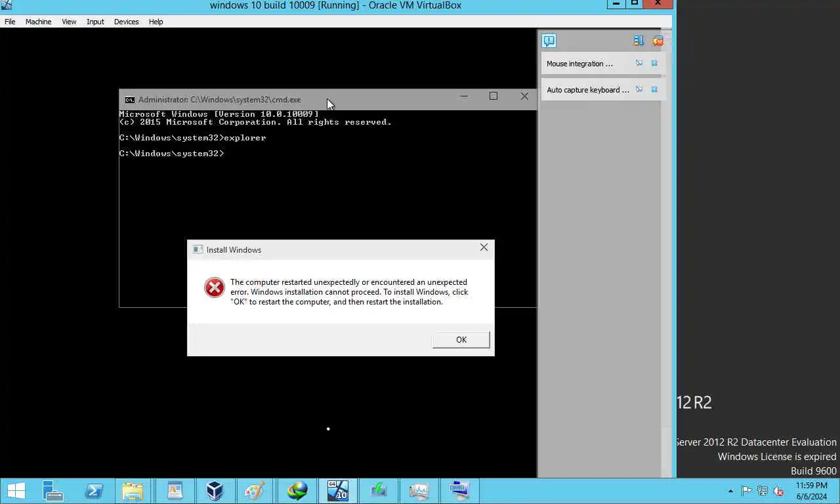
Task: Click the red error icon in dialog
Action: point(214,287)
